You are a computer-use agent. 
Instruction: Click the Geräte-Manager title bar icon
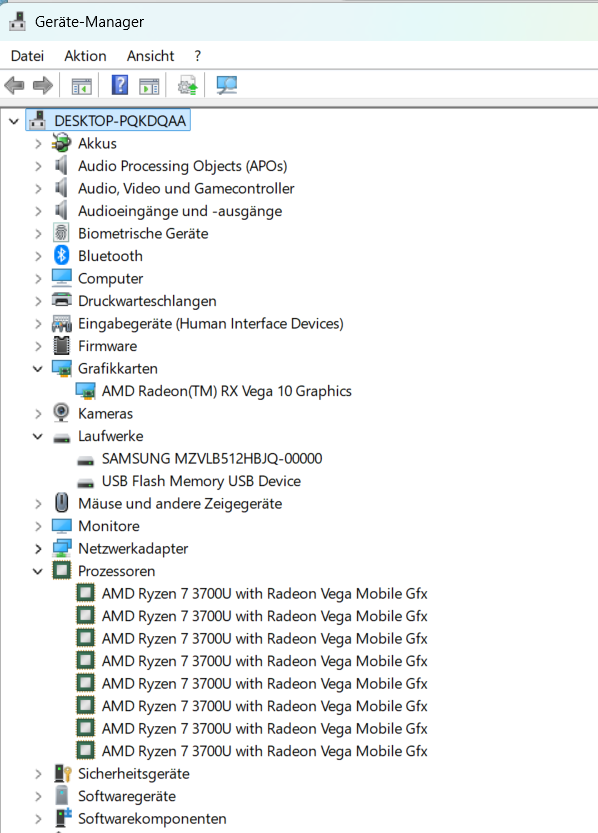18,21
